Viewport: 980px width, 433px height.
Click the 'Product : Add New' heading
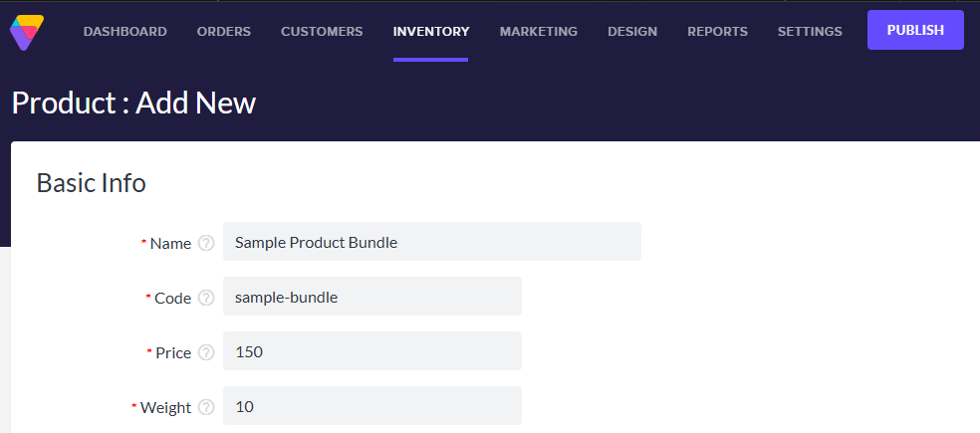(133, 103)
